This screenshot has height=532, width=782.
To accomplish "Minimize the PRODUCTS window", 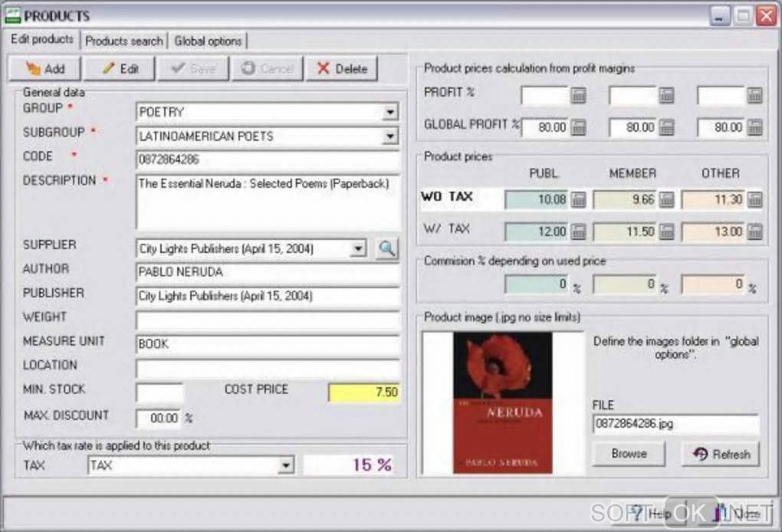I will click(x=720, y=16).
